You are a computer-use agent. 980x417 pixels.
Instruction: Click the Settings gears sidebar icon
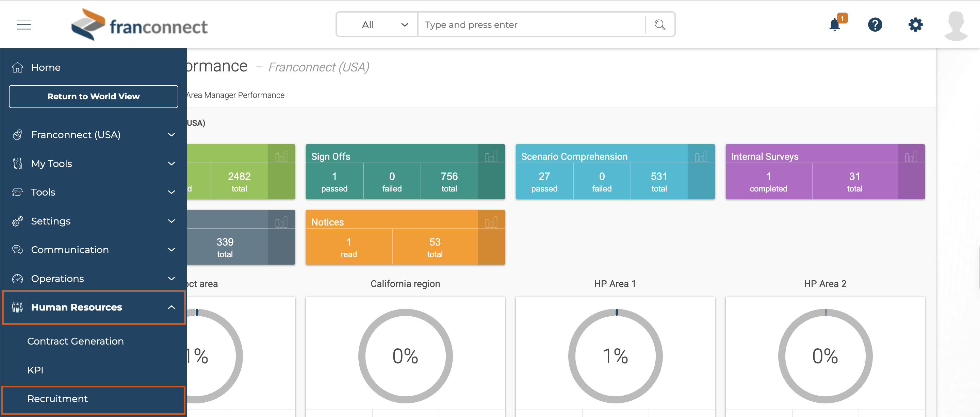pyautogui.click(x=17, y=221)
